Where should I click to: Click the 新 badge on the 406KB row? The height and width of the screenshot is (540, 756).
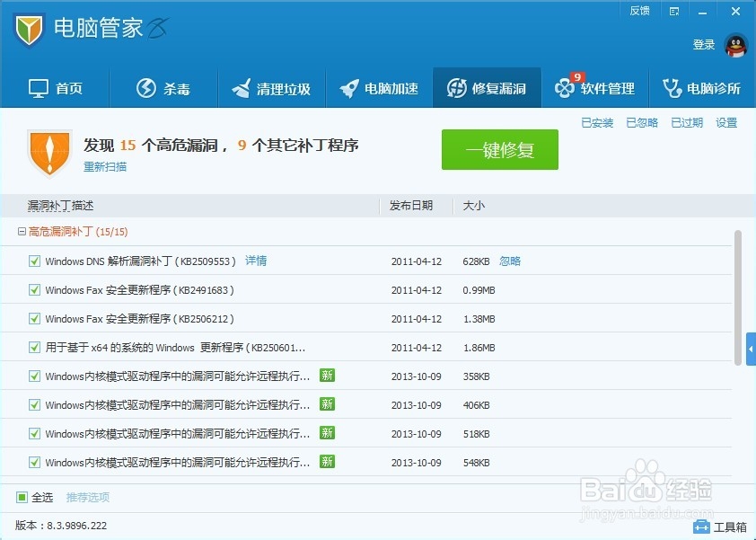tap(327, 404)
